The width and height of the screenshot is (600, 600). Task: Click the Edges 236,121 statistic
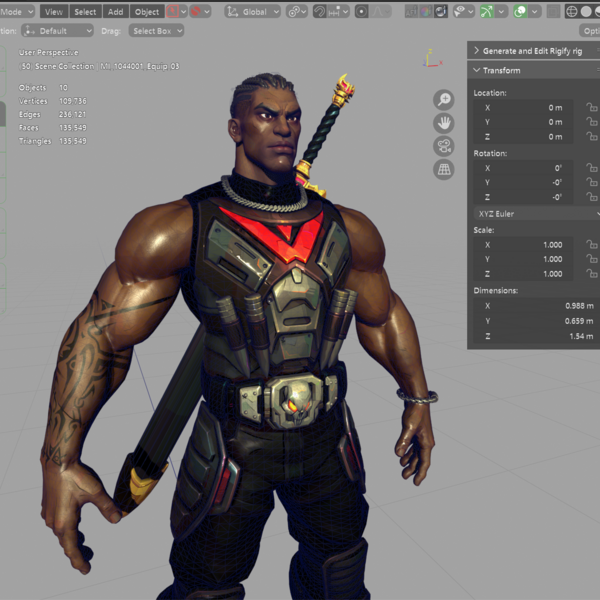tap(52, 114)
